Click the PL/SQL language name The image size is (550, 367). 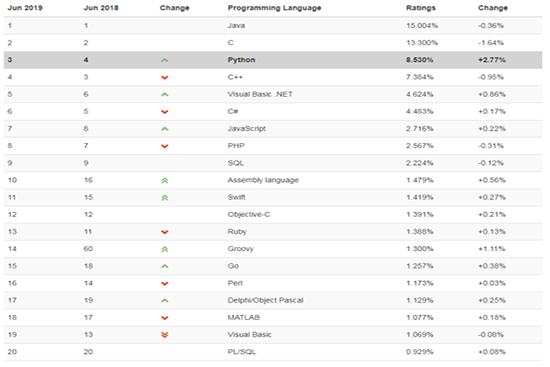(x=242, y=352)
